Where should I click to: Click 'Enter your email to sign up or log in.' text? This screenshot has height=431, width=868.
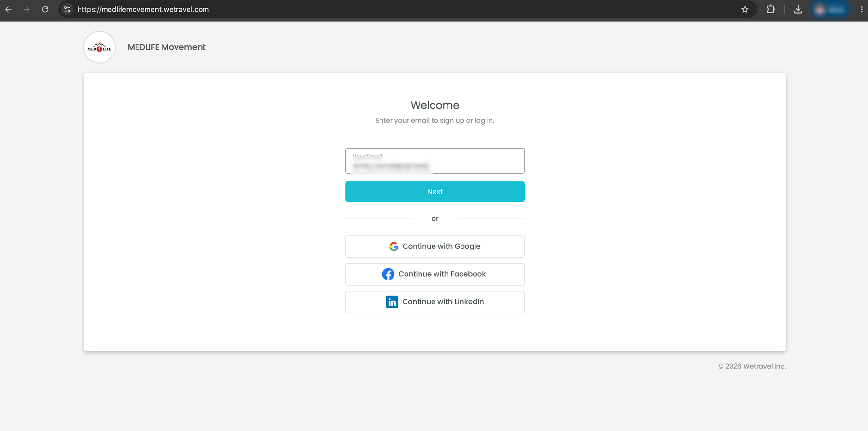tap(435, 120)
